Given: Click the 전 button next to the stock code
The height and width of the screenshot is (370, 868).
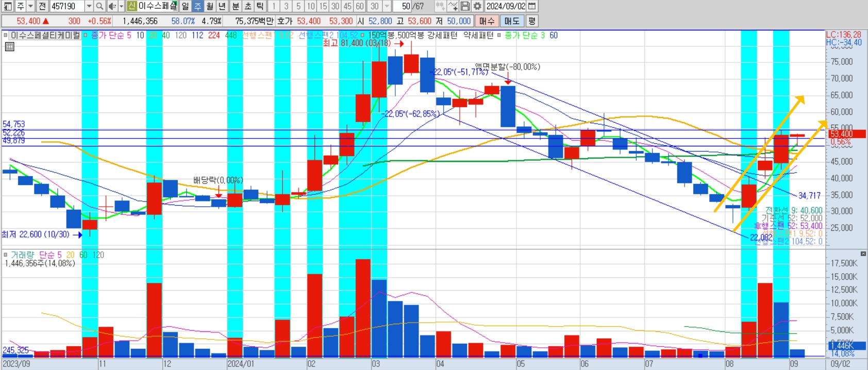Looking at the screenshot, I should tap(42, 6).
